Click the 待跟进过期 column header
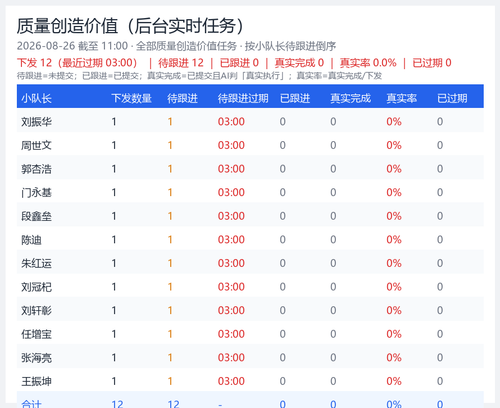The image size is (500, 408). (243, 98)
